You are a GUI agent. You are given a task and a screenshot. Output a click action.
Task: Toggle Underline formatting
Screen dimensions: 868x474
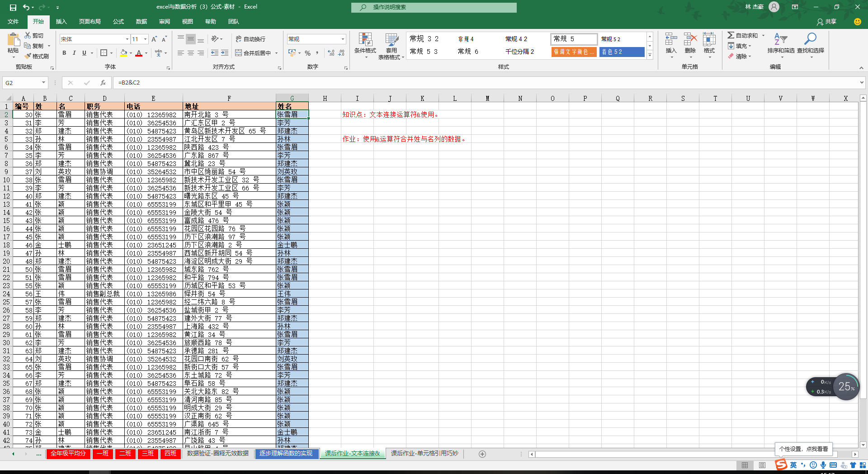pos(84,53)
